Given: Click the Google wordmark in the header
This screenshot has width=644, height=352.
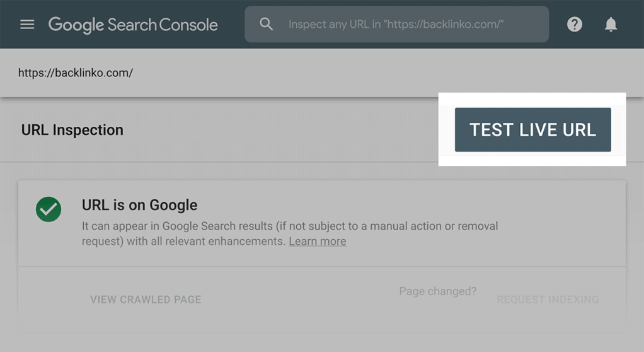Looking at the screenshot, I should click(76, 25).
